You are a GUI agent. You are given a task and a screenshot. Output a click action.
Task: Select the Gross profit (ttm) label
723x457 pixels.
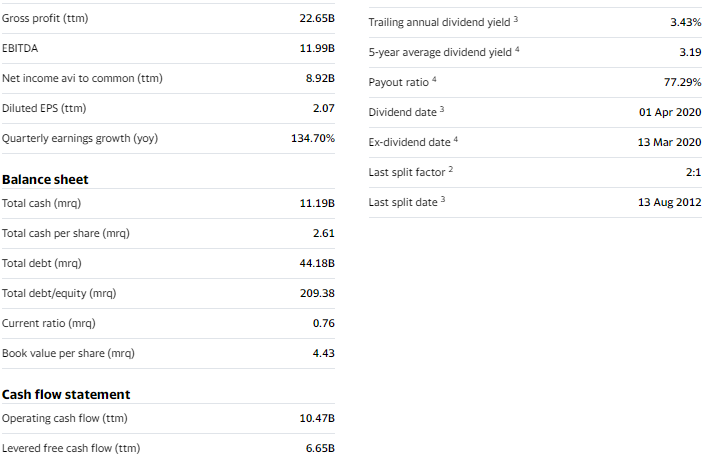45,18
